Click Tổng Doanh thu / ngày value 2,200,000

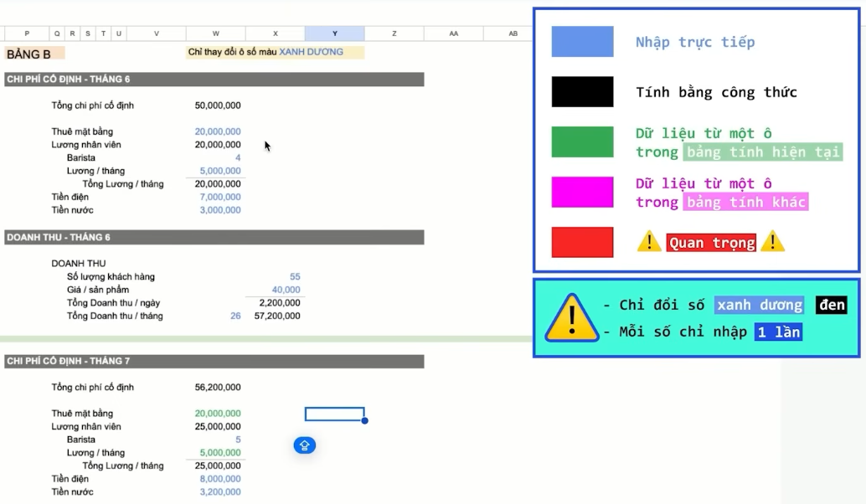click(x=280, y=303)
